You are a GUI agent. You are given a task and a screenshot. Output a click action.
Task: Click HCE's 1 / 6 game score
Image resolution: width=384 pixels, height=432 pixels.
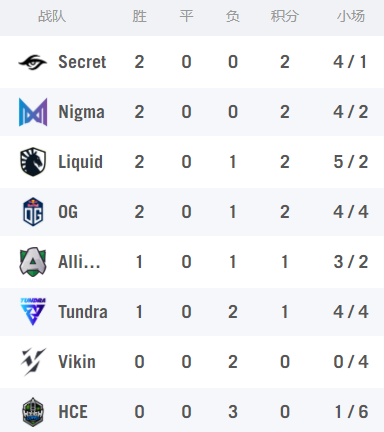click(351, 412)
